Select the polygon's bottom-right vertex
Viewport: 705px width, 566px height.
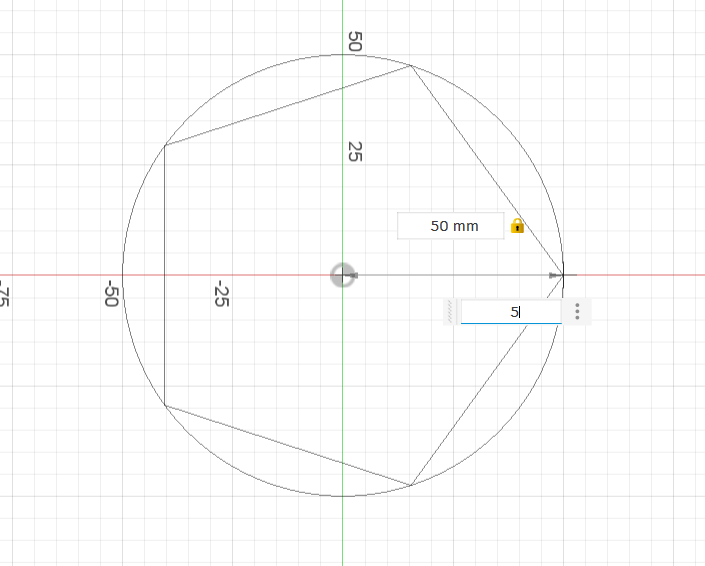pyautogui.click(x=411, y=485)
